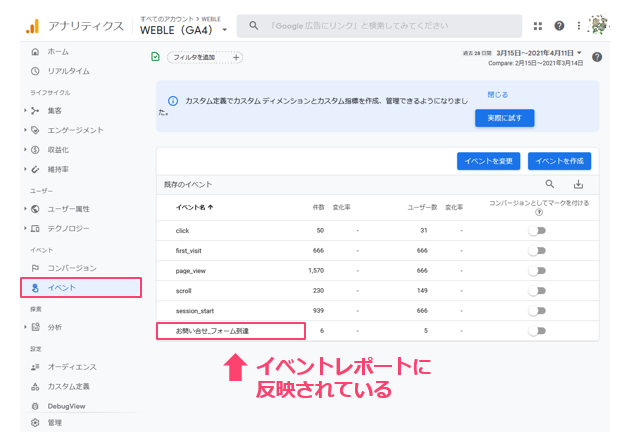The height and width of the screenshot is (438, 625).
Task: Expand the 維持率 section arrow
Action: coord(25,169)
